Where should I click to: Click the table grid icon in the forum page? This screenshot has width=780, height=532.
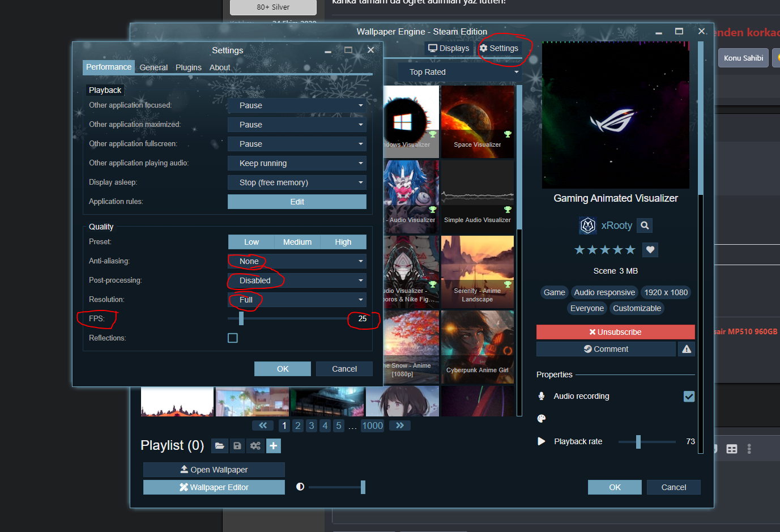coord(732,449)
